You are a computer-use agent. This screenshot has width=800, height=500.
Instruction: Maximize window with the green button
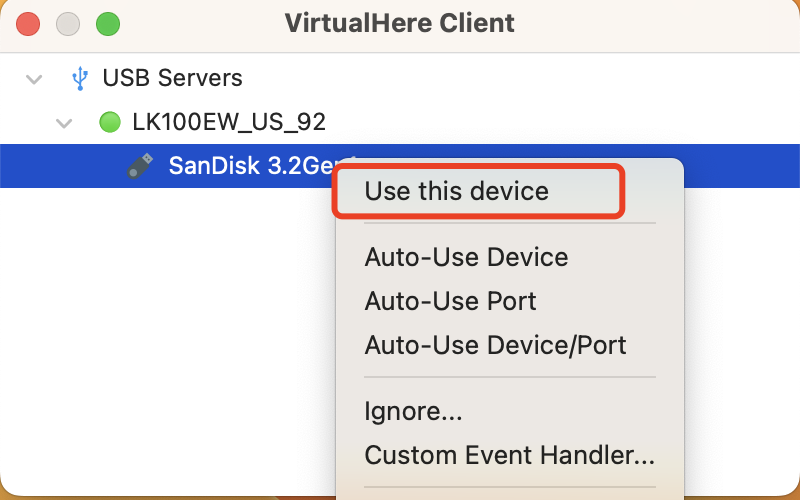[107, 22]
